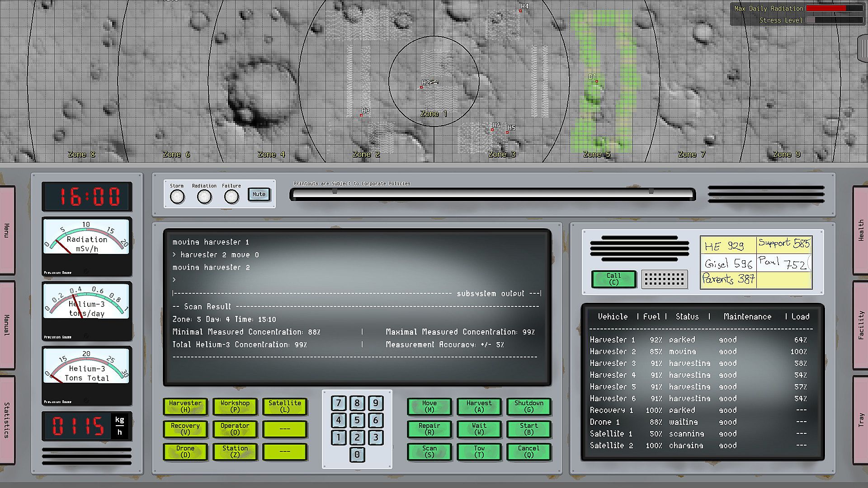Image resolution: width=868 pixels, height=488 pixels.
Task: Toggle the Mute alarm button
Action: coord(259,194)
